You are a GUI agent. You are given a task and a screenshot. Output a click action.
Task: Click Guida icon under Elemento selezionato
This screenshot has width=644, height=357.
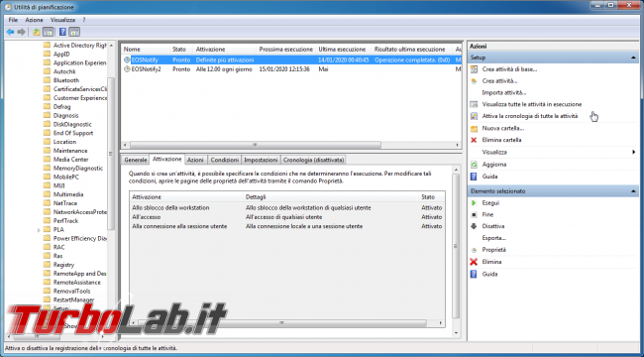tap(474, 274)
